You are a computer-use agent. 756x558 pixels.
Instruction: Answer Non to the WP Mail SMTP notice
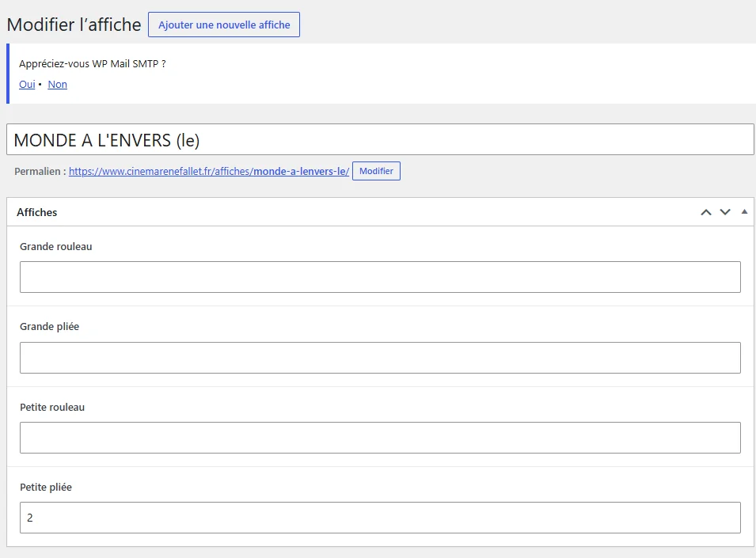coord(57,85)
